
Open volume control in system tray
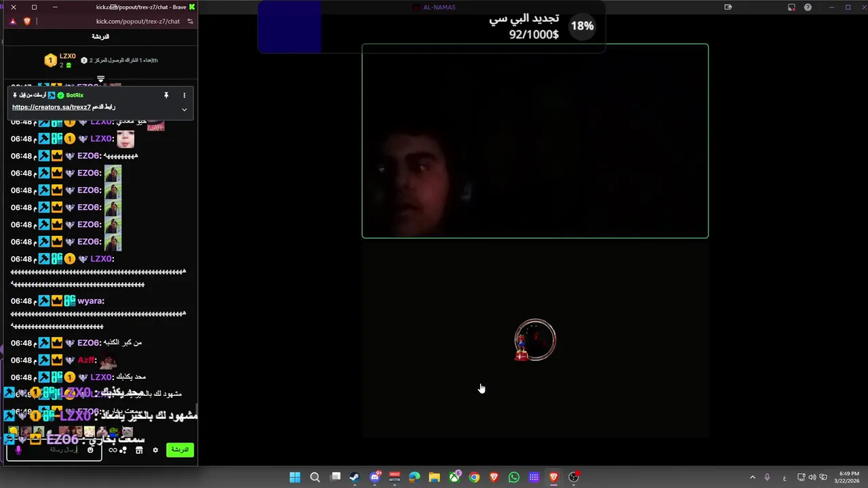pos(812,477)
